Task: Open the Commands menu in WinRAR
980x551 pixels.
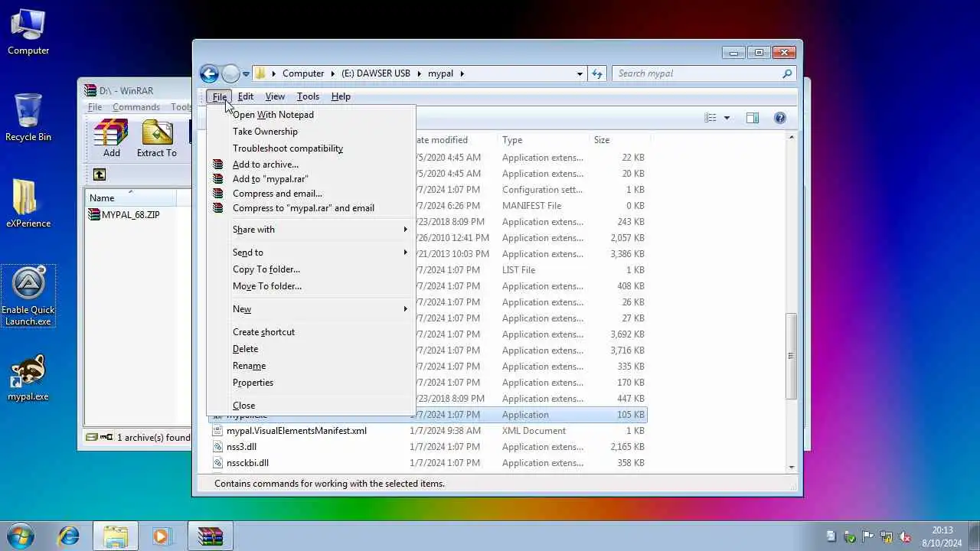Action: (136, 107)
